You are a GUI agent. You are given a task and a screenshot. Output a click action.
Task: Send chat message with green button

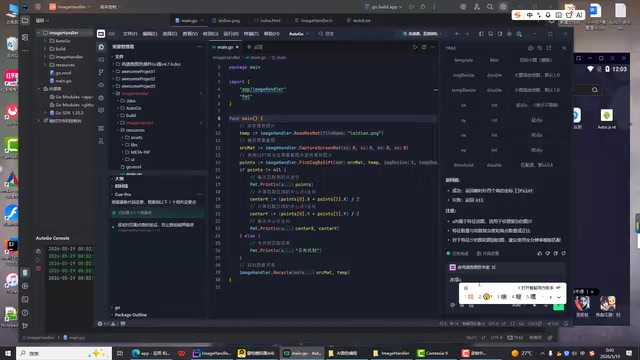click(558, 306)
